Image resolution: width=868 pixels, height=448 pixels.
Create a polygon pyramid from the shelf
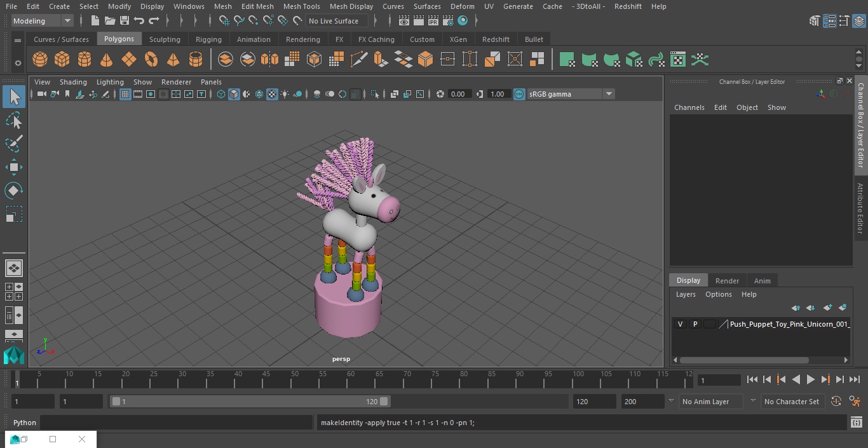(173, 60)
